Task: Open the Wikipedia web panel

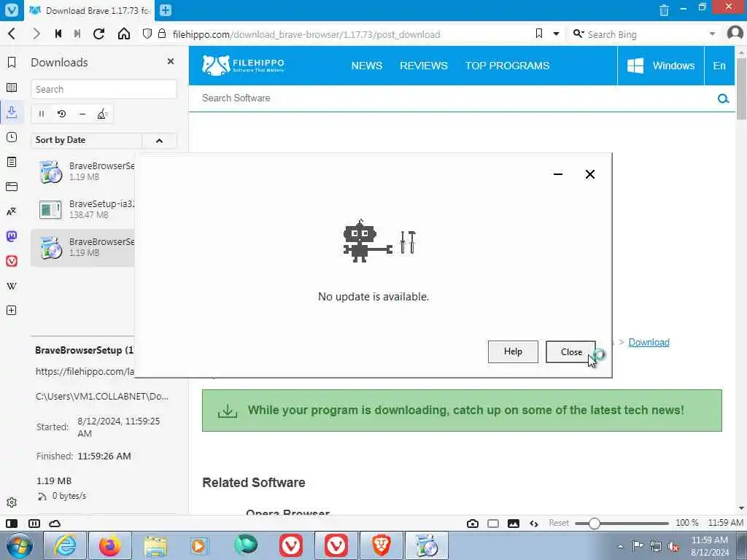Action: (12, 286)
